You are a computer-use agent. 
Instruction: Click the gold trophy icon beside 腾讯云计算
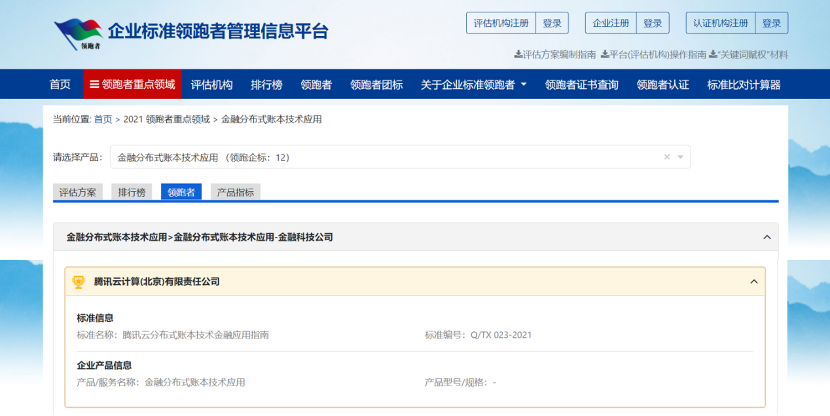(x=78, y=282)
